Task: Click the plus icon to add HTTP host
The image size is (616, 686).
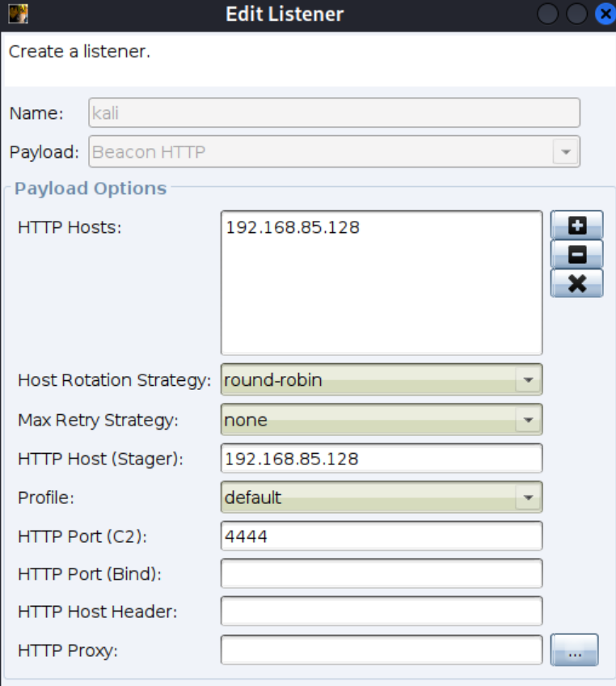Action: (x=576, y=225)
